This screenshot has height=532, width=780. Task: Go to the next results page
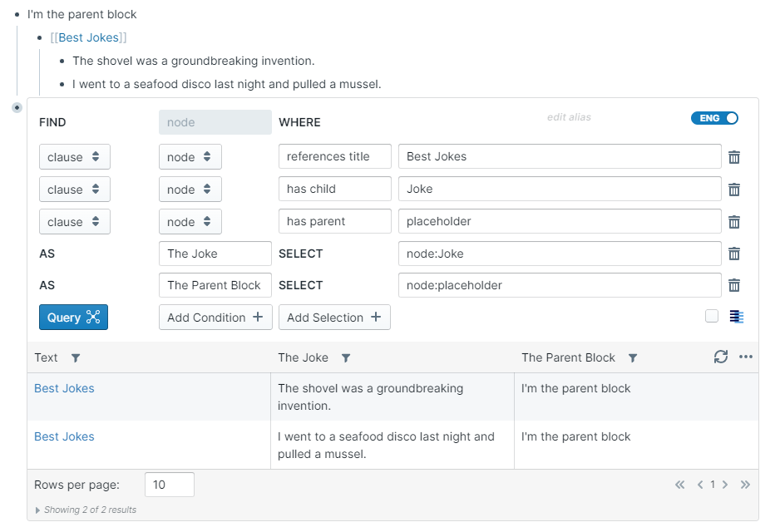tap(725, 485)
